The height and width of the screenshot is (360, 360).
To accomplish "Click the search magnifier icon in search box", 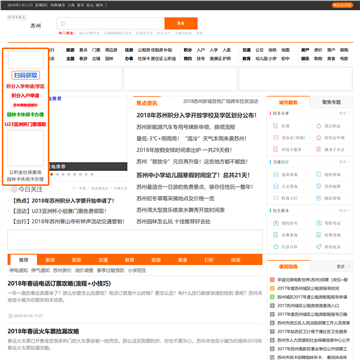I will tap(63, 24).
